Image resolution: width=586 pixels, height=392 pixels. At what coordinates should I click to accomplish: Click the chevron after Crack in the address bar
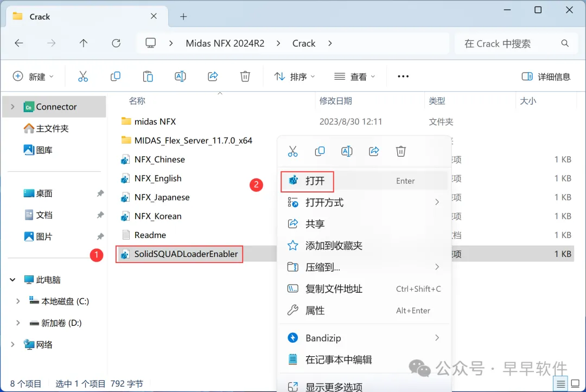(330, 43)
